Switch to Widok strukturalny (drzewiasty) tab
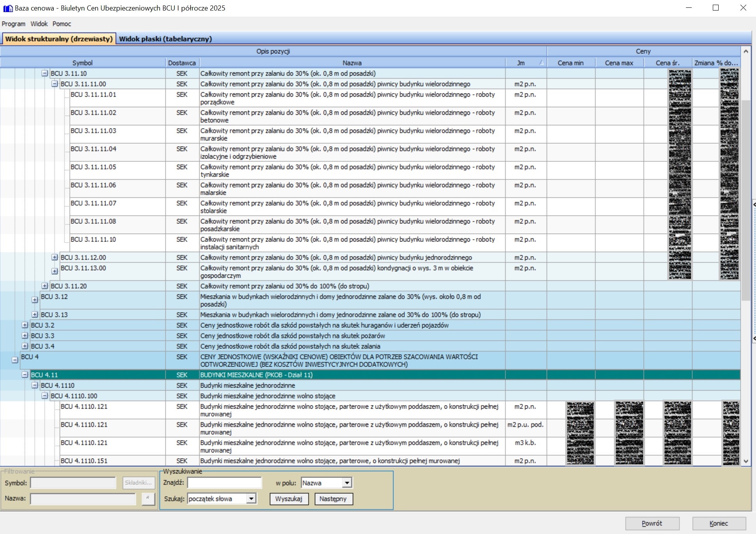 [x=59, y=39]
